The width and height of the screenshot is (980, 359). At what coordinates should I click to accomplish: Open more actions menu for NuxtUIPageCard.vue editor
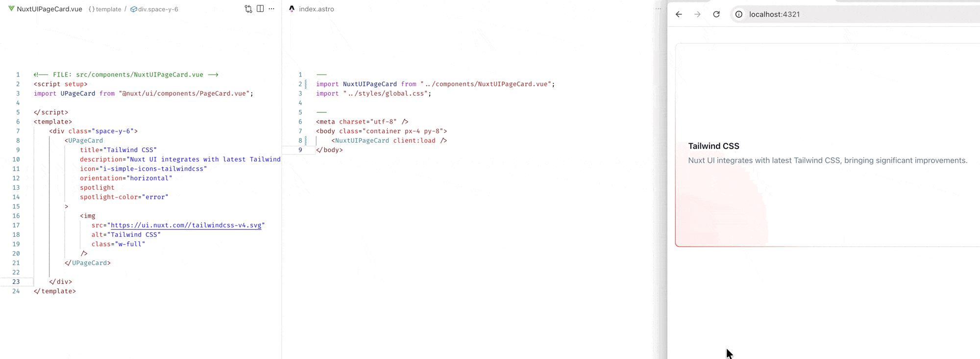(x=271, y=9)
